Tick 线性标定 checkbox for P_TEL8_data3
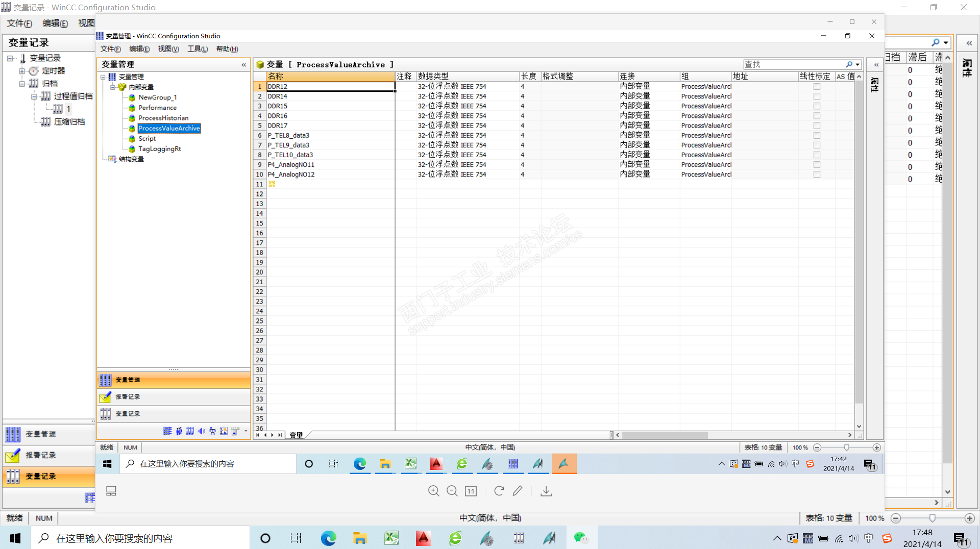This screenshot has height=549, width=980. [x=817, y=135]
